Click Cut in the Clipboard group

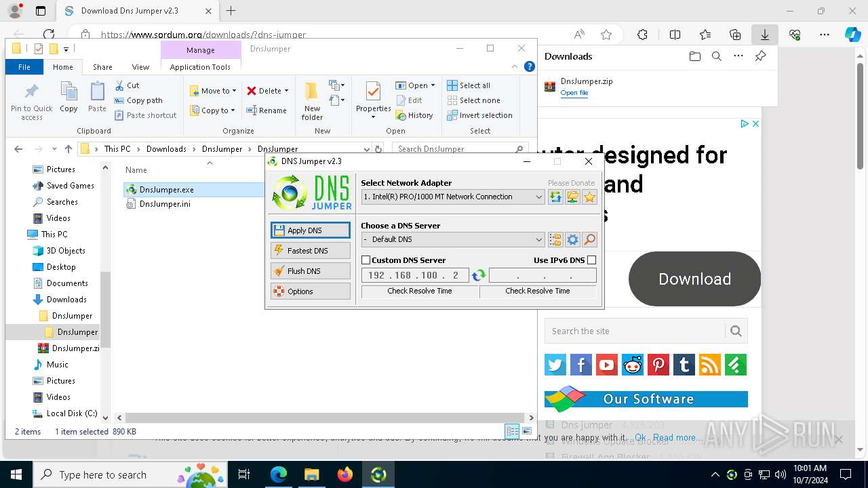[127, 85]
